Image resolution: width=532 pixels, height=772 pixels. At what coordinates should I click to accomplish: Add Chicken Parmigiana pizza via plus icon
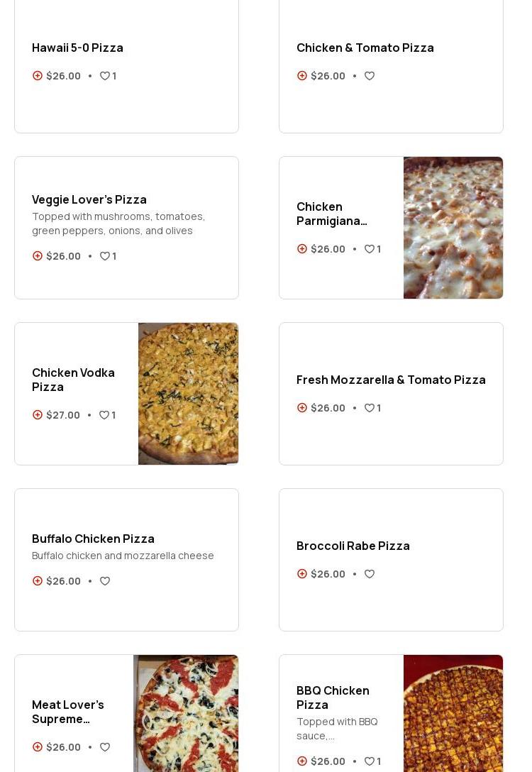302,249
